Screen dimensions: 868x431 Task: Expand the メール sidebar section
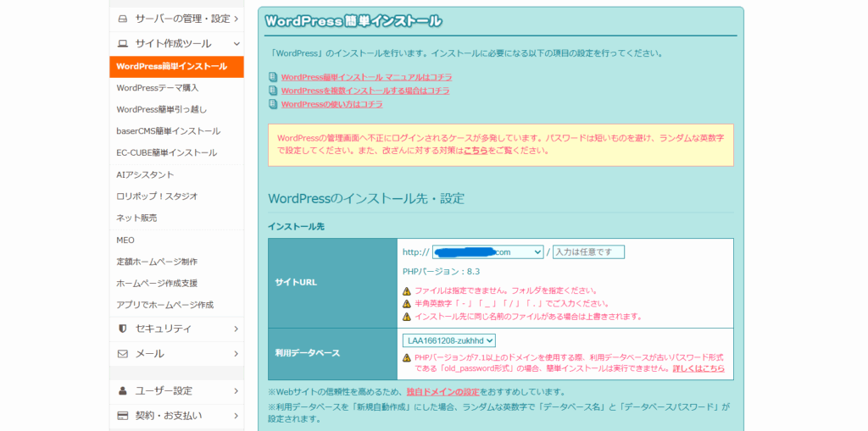pyautogui.click(x=236, y=353)
